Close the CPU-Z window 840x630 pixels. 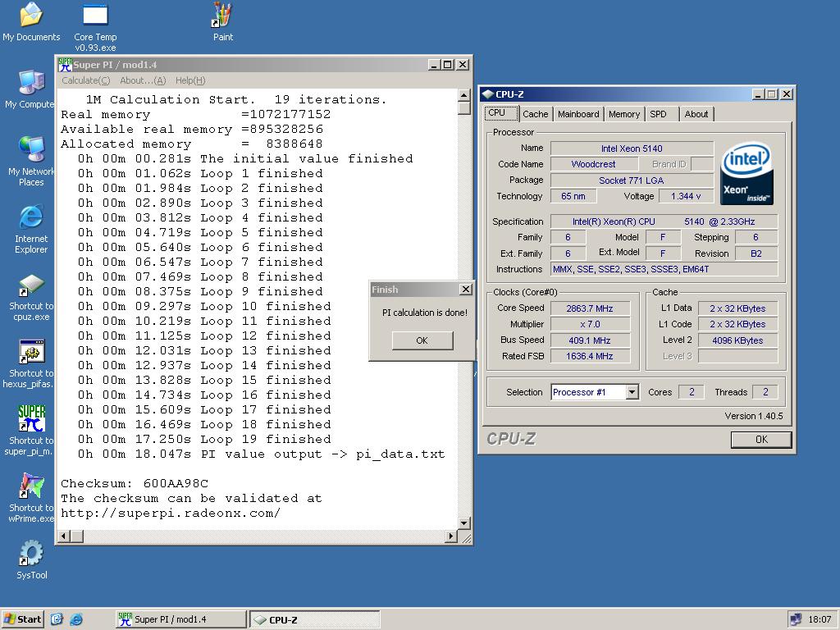tap(787, 94)
